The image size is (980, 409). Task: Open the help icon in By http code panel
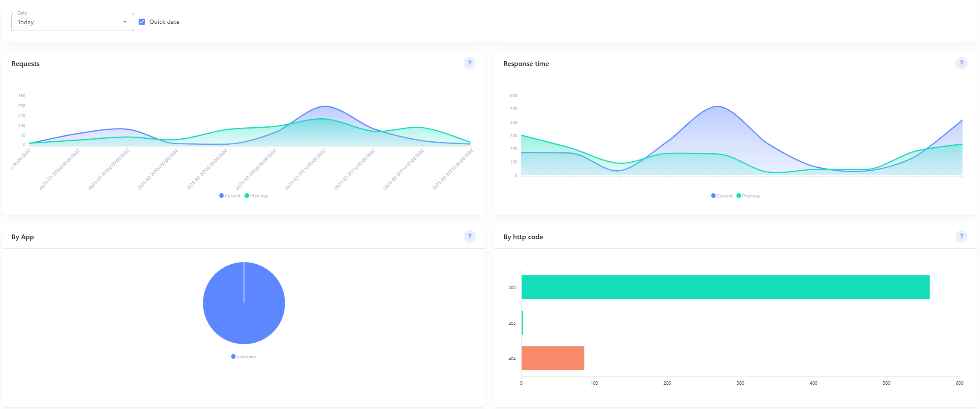pyautogui.click(x=961, y=237)
